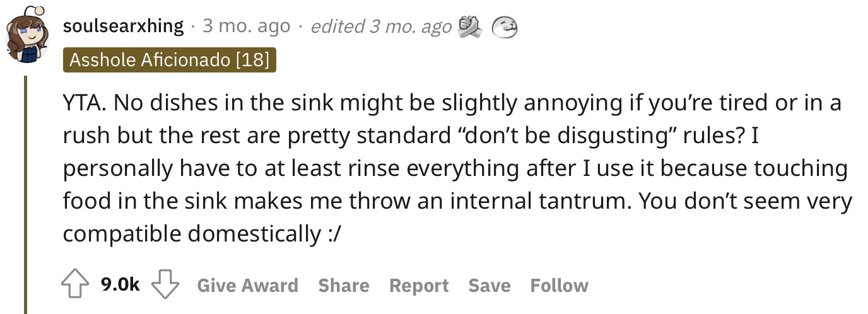The image size is (868, 314).
Task: Save this comment
Action: 490,286
